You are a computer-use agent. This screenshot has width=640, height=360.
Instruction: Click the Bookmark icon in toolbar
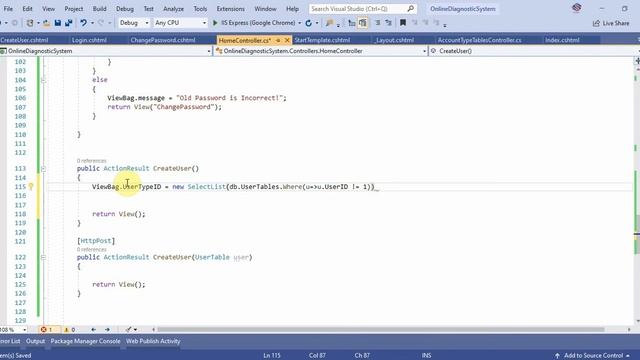pos(403,23)
